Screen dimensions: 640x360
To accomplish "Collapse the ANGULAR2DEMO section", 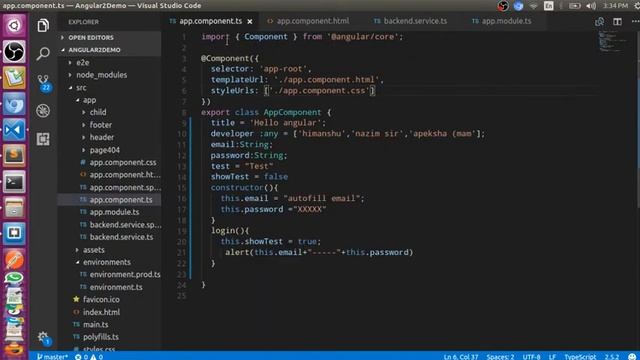I will pyautogui.click(x=109, y=50).
